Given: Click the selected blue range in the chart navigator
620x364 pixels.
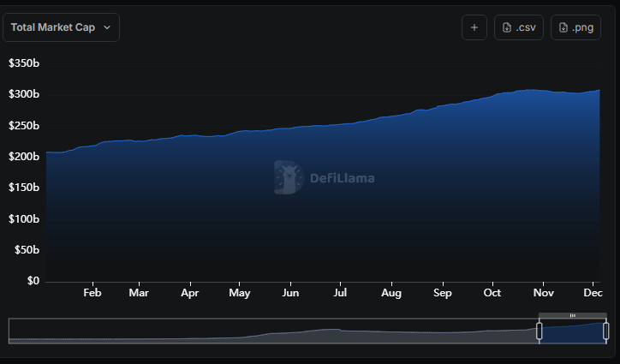Looking at the screenshot, I should click(x=573, y=333).
